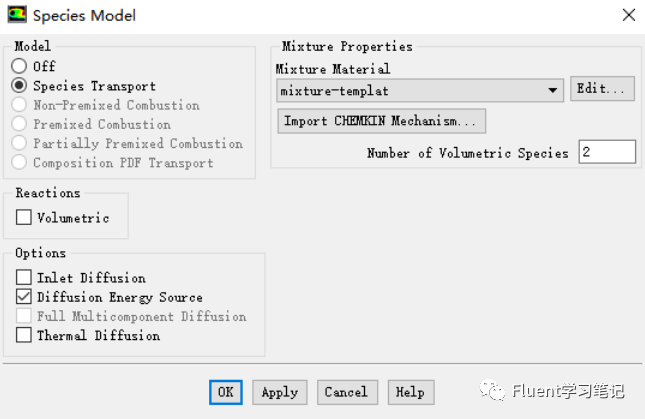Select the Species Transport radio button
Screen dimensions: 645x419
pos(19,86)
